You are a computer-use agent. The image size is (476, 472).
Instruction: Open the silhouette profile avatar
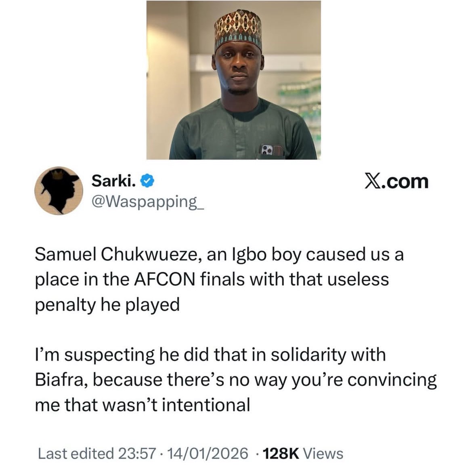point(59,190)
